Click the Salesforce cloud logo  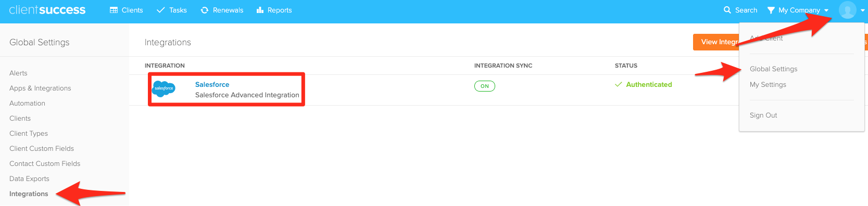pos(164,89)
